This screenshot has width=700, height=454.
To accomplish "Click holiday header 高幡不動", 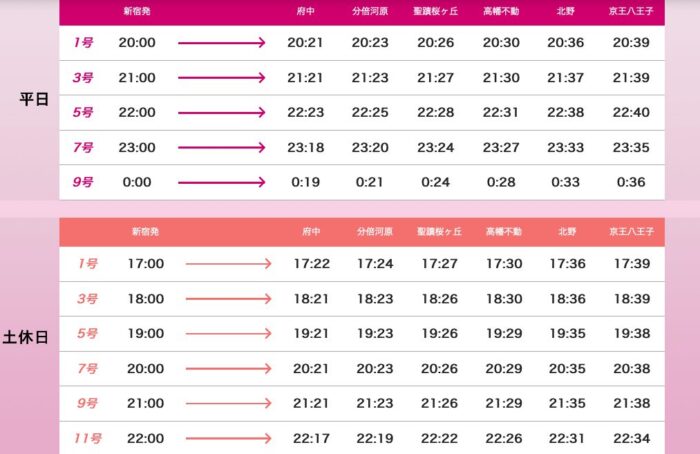I will point(502,232).
